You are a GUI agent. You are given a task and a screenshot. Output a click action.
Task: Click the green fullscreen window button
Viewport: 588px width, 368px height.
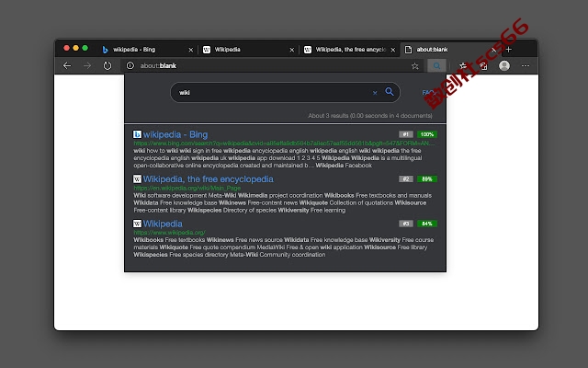(85, 48)
